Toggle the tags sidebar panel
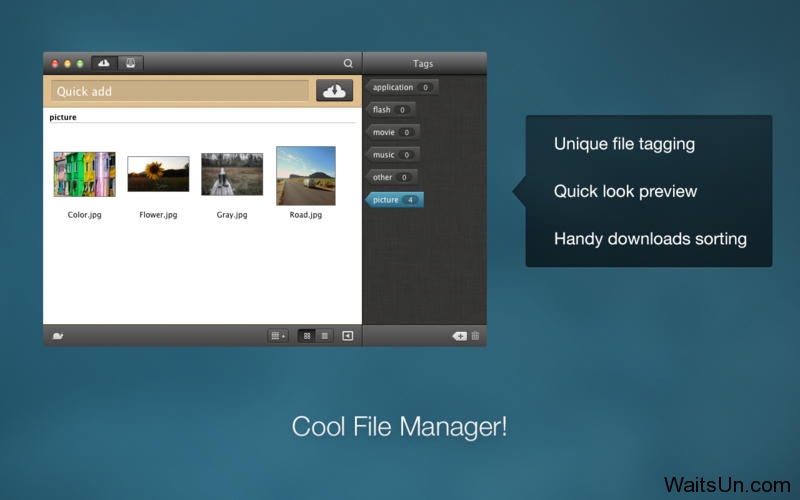 (x=347, y=336)
